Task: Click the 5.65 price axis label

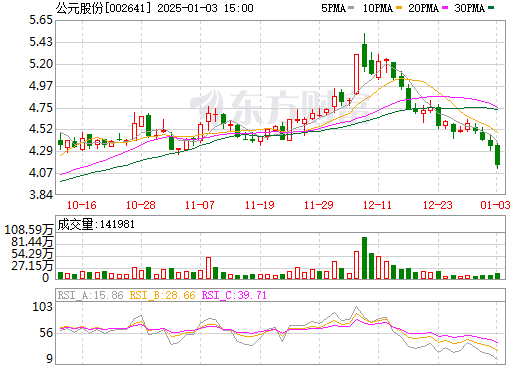Action: (x=41, y=20)
